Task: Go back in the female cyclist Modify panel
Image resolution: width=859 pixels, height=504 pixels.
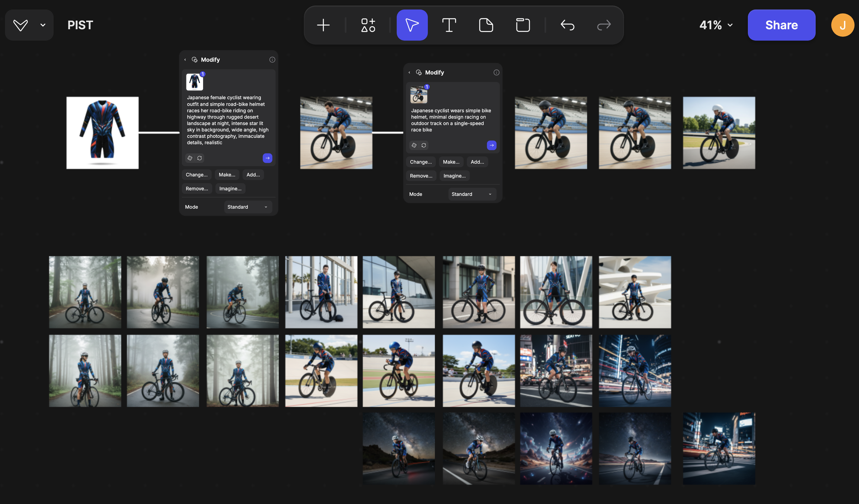Action: (185, 60)
